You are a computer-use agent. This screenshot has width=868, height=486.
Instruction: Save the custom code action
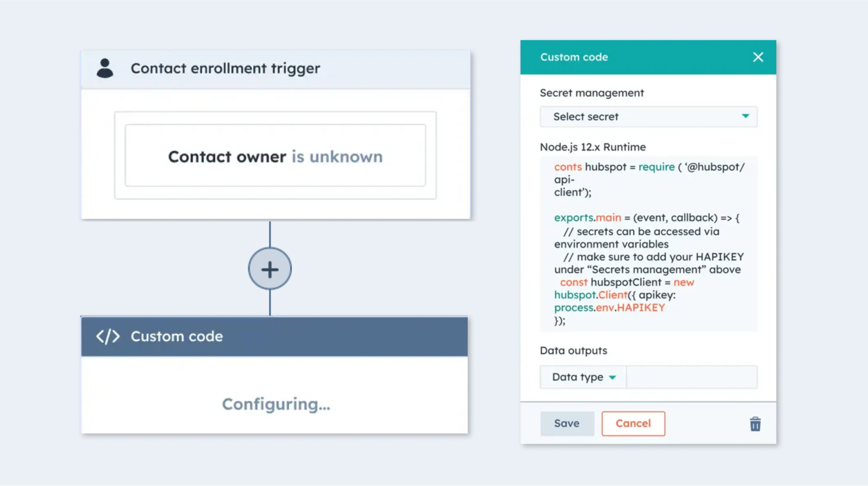coord(567,423)
